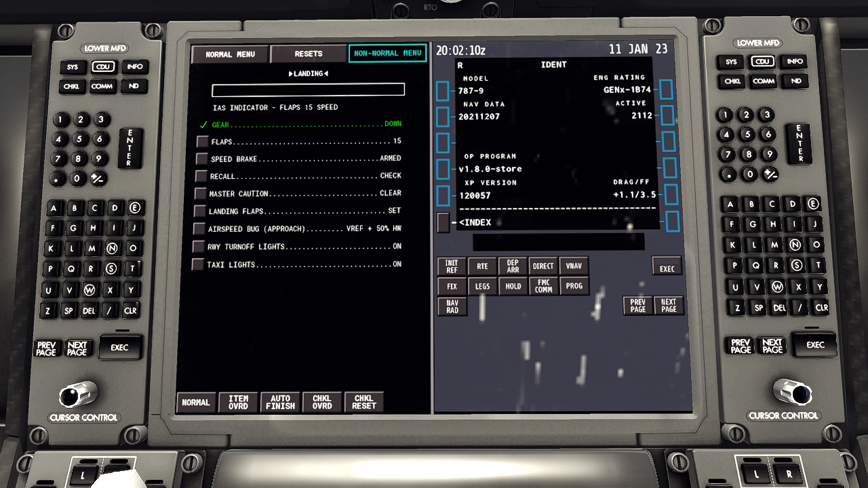Screen dimensions: 868x488
Task: Tick RWY TURNOFF LIGHTS checkbox
Action: (x=198, y=246)
